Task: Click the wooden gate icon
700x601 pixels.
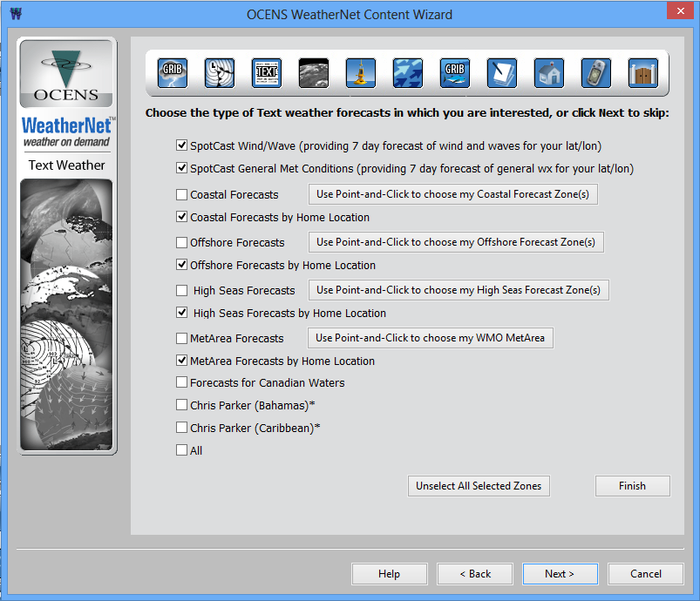Action: [643, 72]
